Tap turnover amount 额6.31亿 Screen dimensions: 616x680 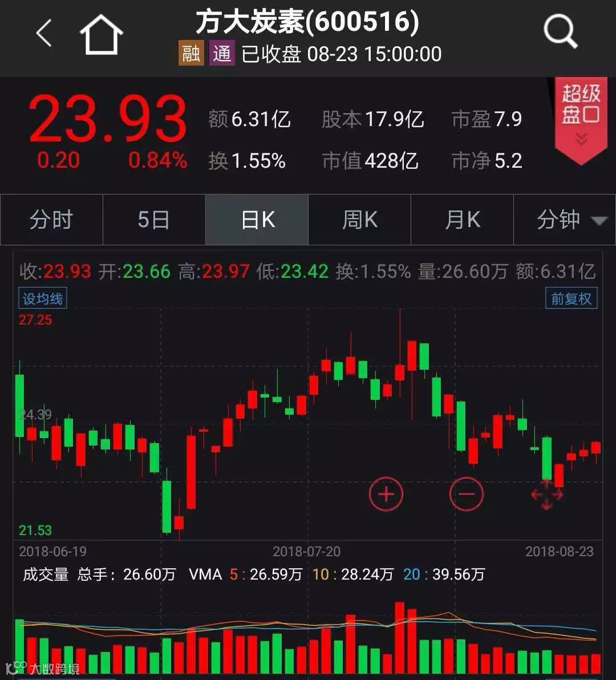(249, 119)
